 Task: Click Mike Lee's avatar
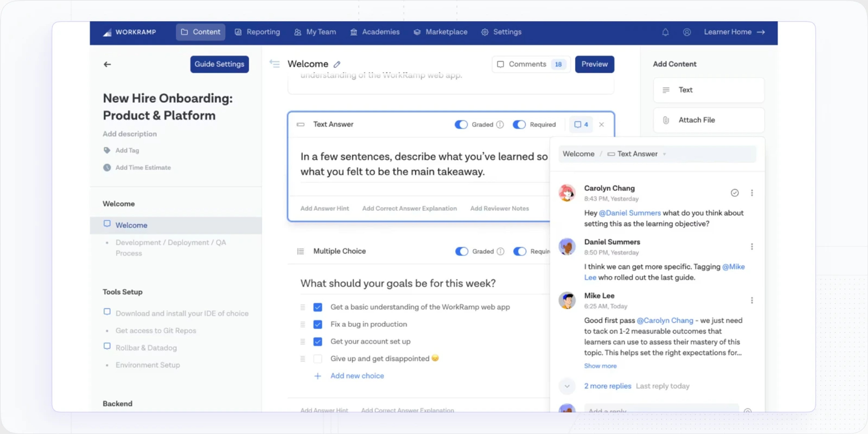(567, 300)
